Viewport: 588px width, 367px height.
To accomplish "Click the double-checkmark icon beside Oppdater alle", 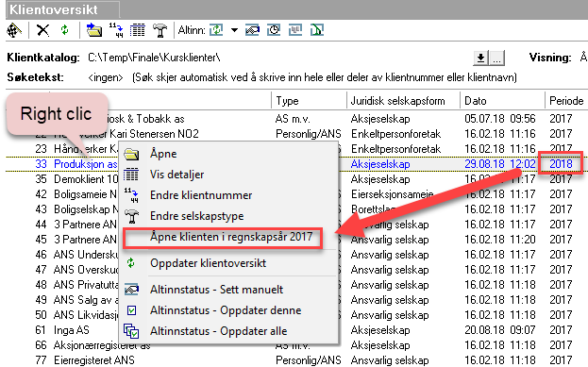I will 131,331.
